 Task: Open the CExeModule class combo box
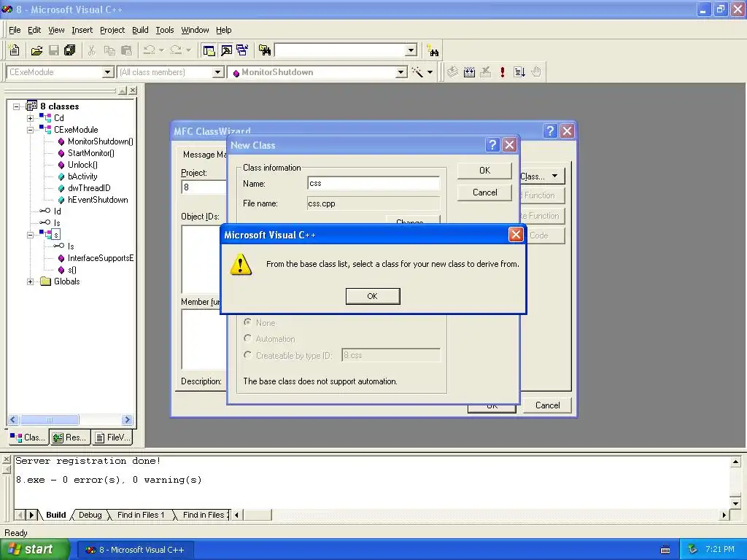coord(108,72)
